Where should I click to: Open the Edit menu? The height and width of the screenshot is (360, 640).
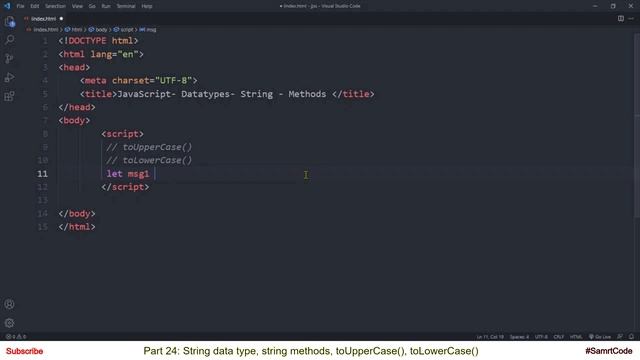pyautogui.click(x=35, y=6)
